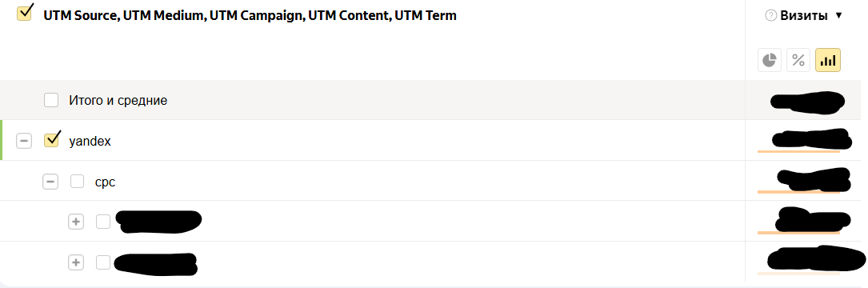Collapse the cpc medium branch
Viewport: 868px width, 288px height.
point(50,181)
